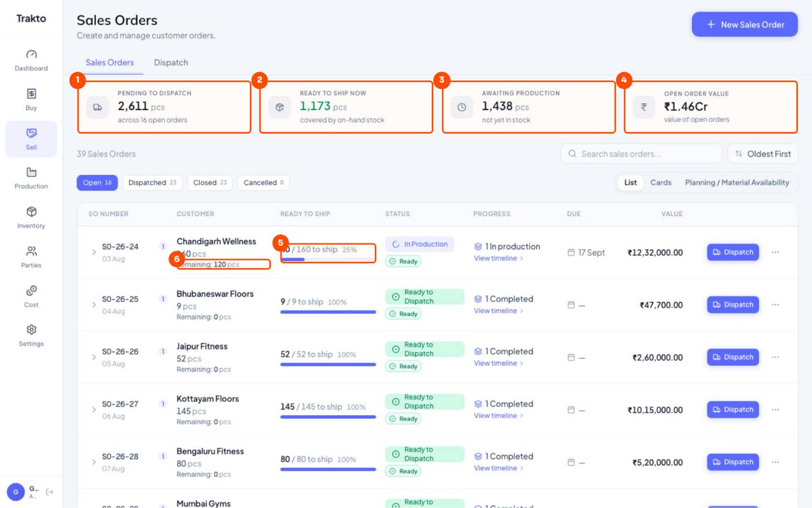812x508 pixels.
Task: View timeline for Chandigarh Wellness order
Action: [499, 258]
